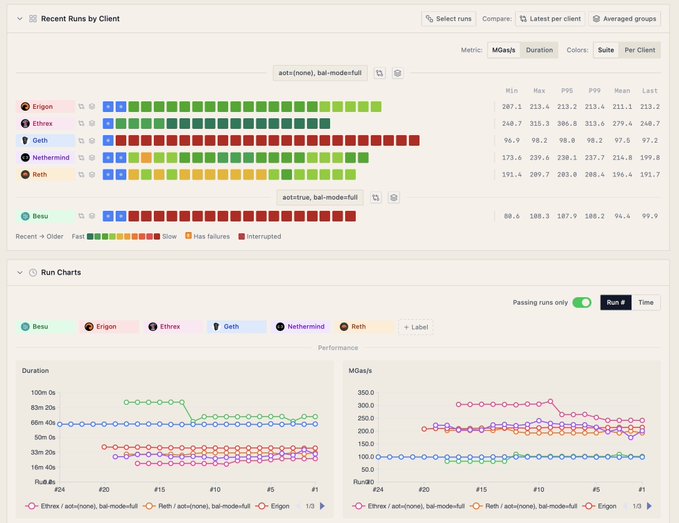The height and width of the screenshot is (523, 679).
Task: Click the first blue in-progress run square for Erigon
Action: tap(108, 107)
